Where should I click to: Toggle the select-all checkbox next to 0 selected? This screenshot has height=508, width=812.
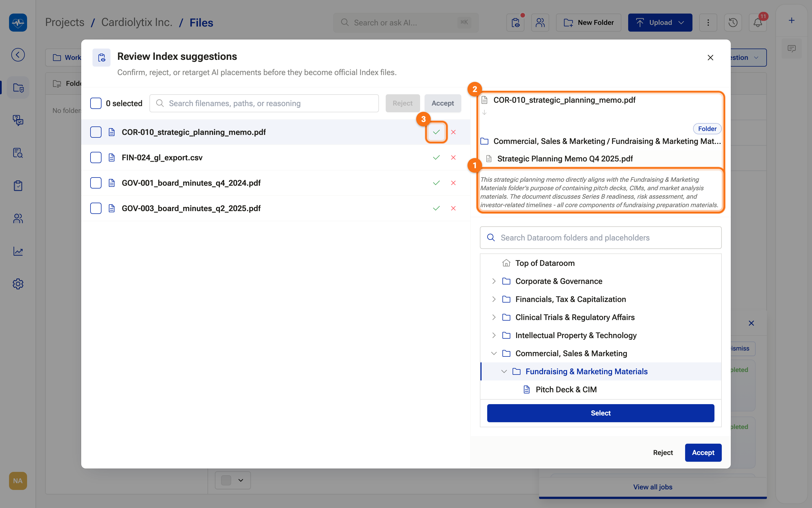[96, 103]
